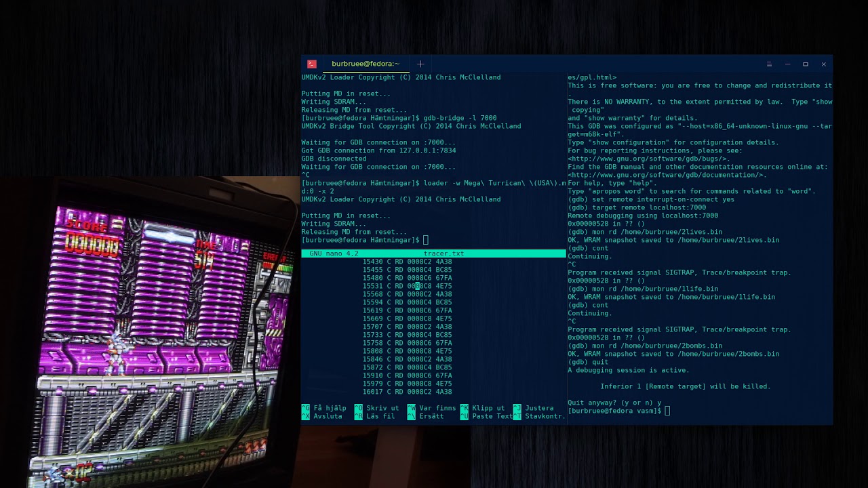Open the gdb bugs URL link
This screenshot has height=488, width=868.
click(x=649, y=159)
